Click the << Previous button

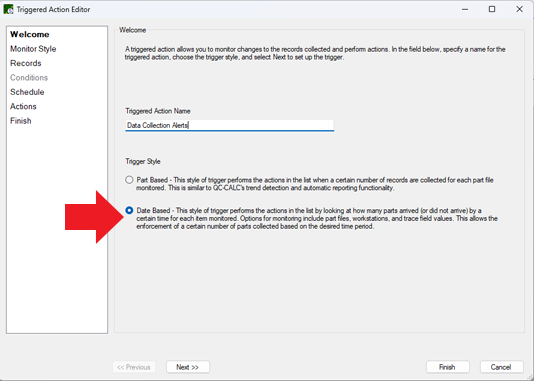click(x=134, y=367)
